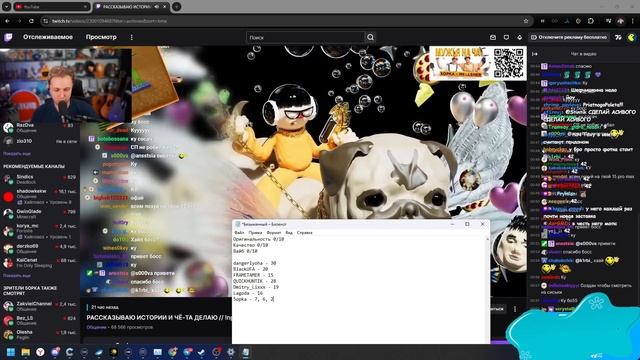This screenshot has height=360, width=640.
Task: Switch to the YouTube browser tab
Action: tap(51, 7)
